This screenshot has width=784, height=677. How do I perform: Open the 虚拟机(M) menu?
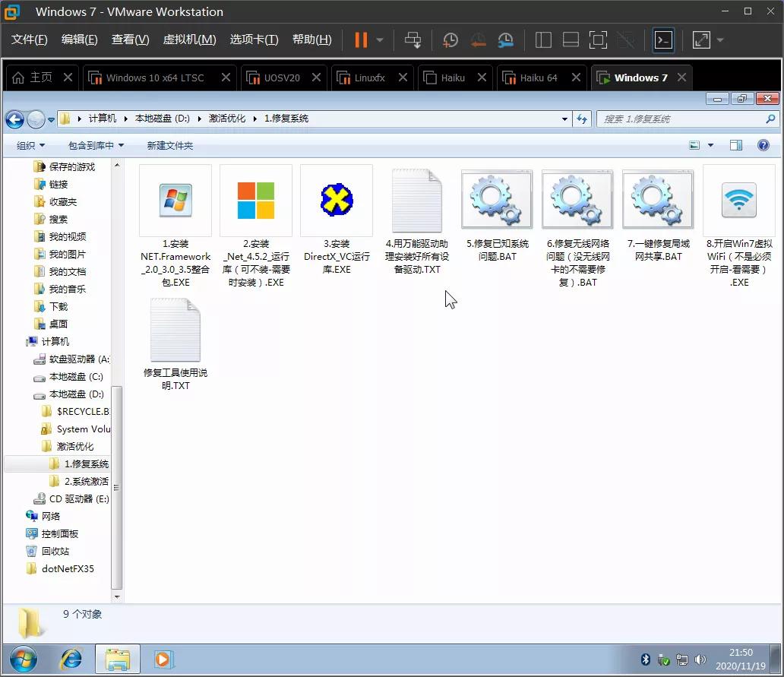click(x=188, y=40)
